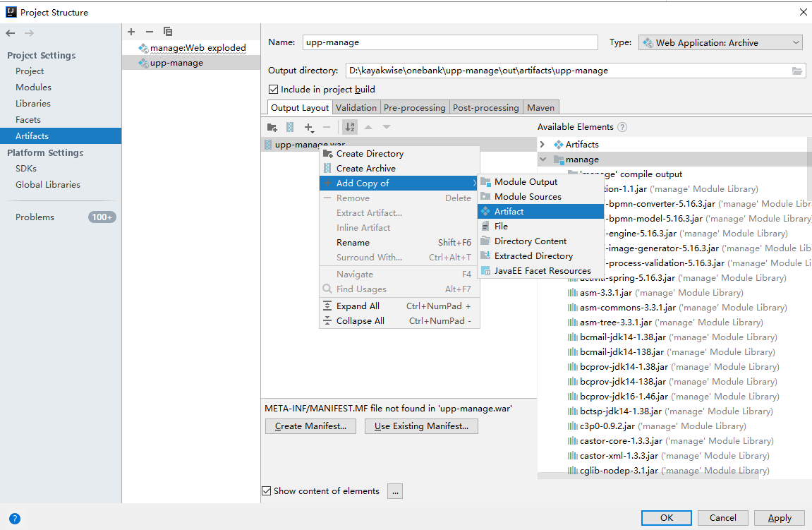Collapse the manage node in Available Elements
Screen dimensions: 812x530
click(x=543, y=159)
